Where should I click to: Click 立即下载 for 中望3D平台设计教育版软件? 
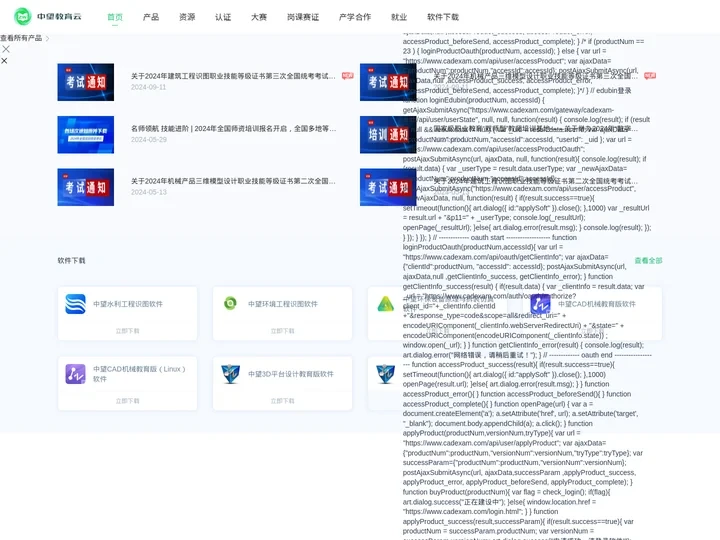tap(282, 401)
